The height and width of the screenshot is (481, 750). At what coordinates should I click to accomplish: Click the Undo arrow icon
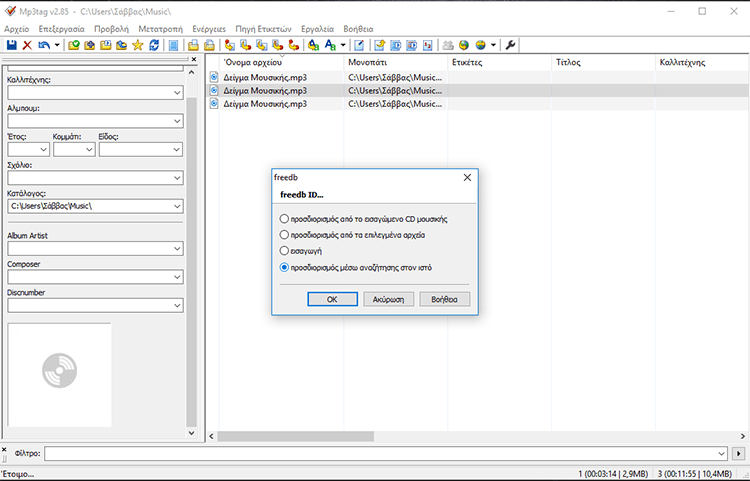tap(44, 45)
